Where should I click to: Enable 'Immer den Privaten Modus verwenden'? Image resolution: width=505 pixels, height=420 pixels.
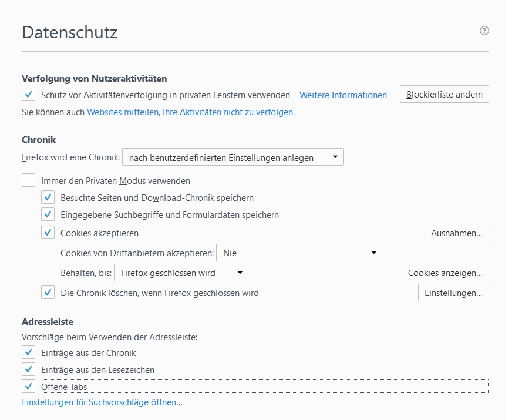(28, 180)
